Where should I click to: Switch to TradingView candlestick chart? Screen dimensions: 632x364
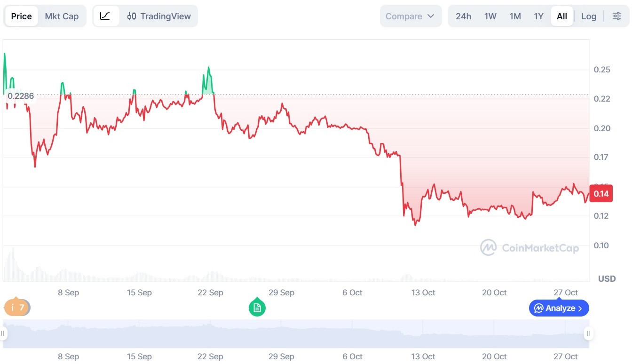pos(159,16)
